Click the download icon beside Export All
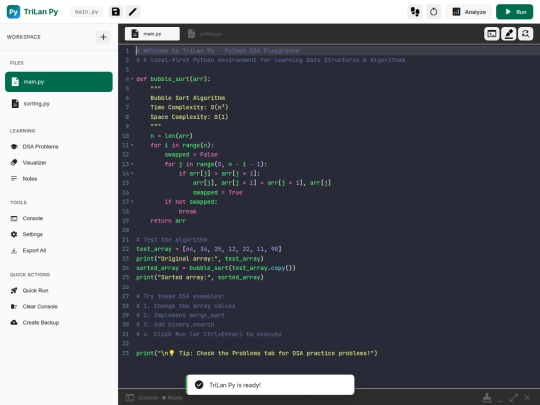Image resolution: width=540 pixels, height=405 pixels. (x=14, y=250)
